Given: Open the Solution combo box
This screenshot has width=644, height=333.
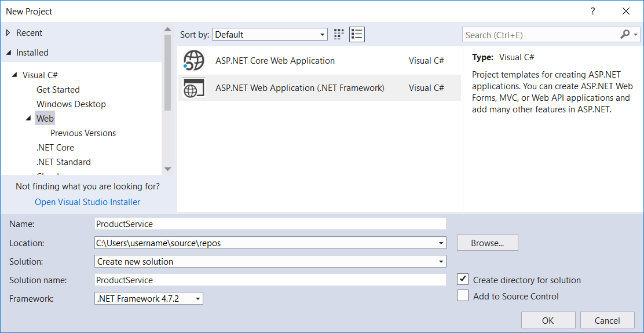Looking at the screenshot, I should click(x=270, y=262).
